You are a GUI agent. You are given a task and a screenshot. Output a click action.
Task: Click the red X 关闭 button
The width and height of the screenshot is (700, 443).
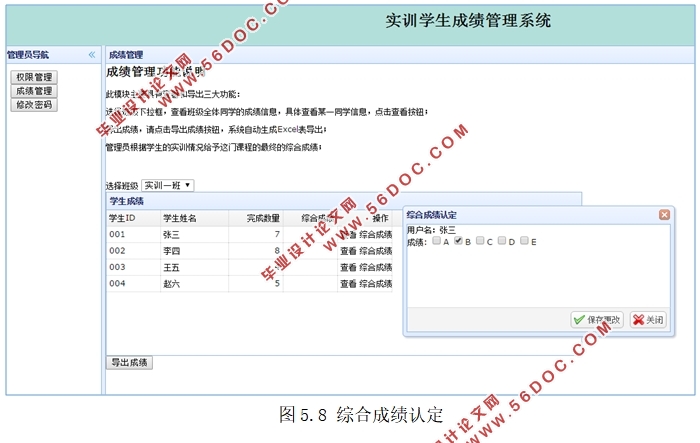click(x=648, y=320)
